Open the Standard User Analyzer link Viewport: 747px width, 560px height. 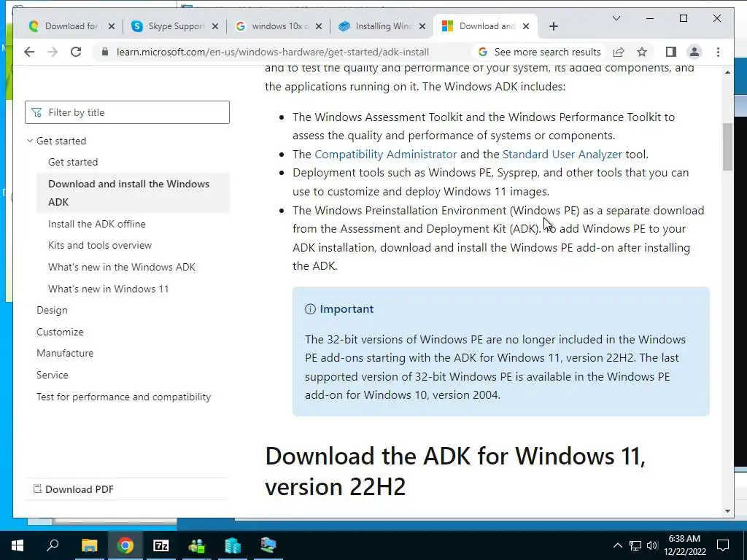[562, 155]
